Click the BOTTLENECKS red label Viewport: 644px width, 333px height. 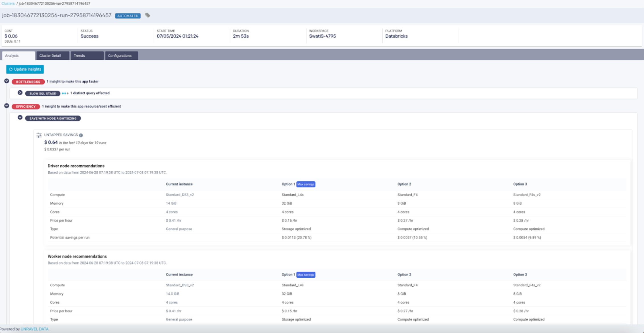[x=28, y=82]
